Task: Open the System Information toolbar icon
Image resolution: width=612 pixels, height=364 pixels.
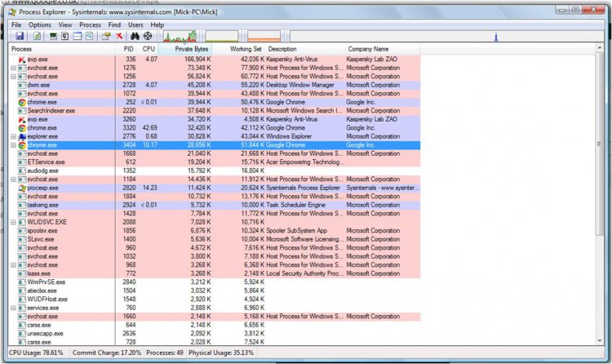Action: coord(54,37)
